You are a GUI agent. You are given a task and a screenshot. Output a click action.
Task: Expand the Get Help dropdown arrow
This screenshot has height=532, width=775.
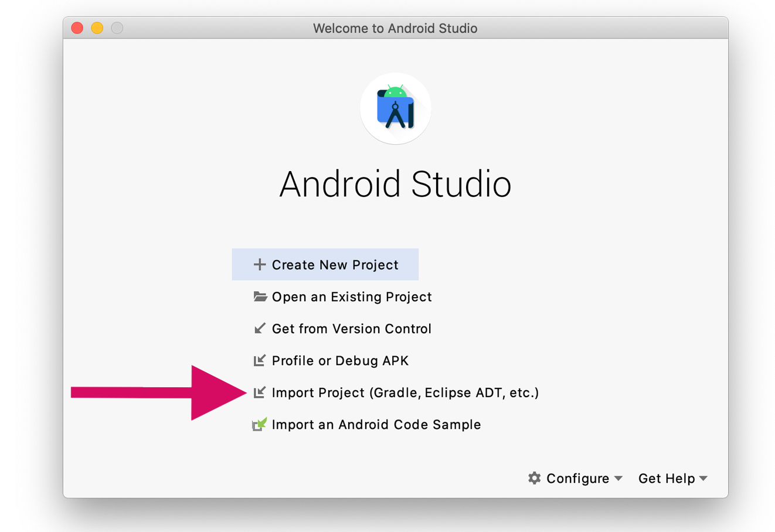tap(703, 479)
